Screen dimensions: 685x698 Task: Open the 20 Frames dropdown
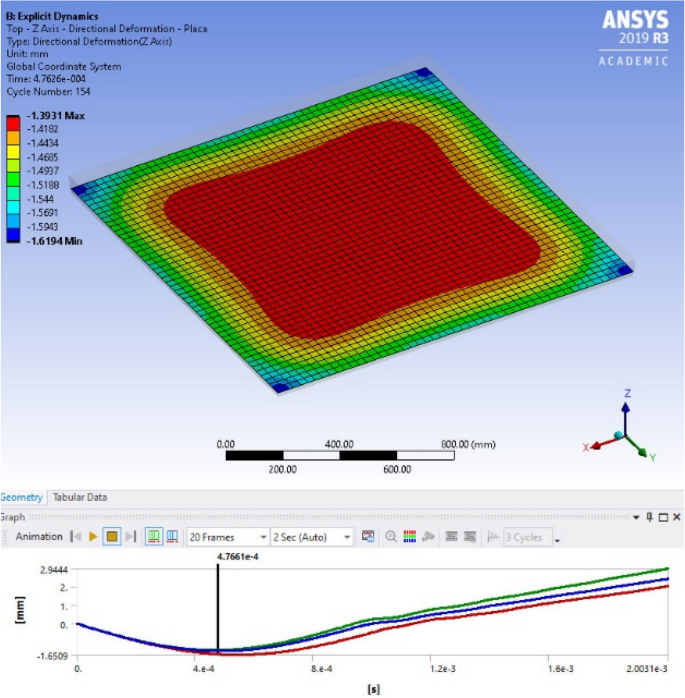pyautogui.click(x=227, y=537)
